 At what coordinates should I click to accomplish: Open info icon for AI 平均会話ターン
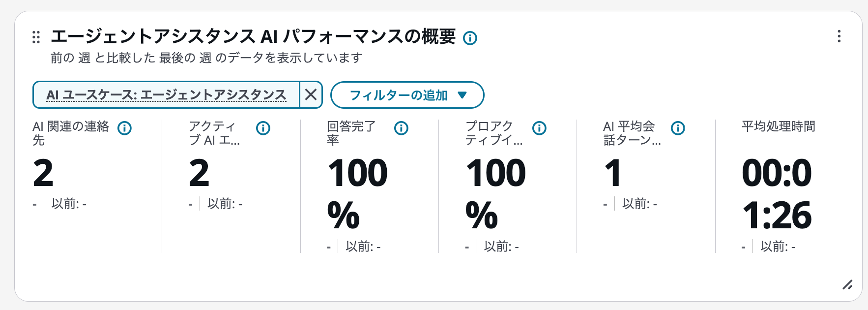pos(678,128)
